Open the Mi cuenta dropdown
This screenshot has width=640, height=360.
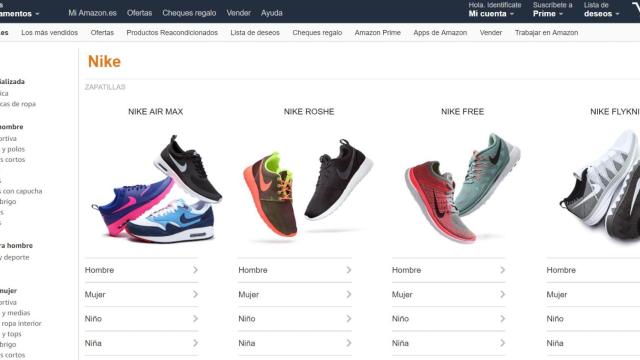[x=495, y=9]
